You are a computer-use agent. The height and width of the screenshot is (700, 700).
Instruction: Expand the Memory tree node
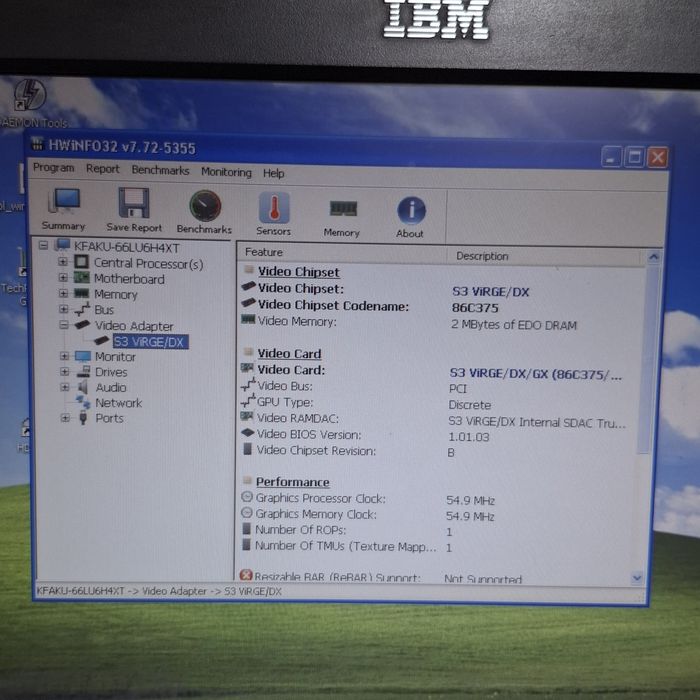click(x=63, y=293)
